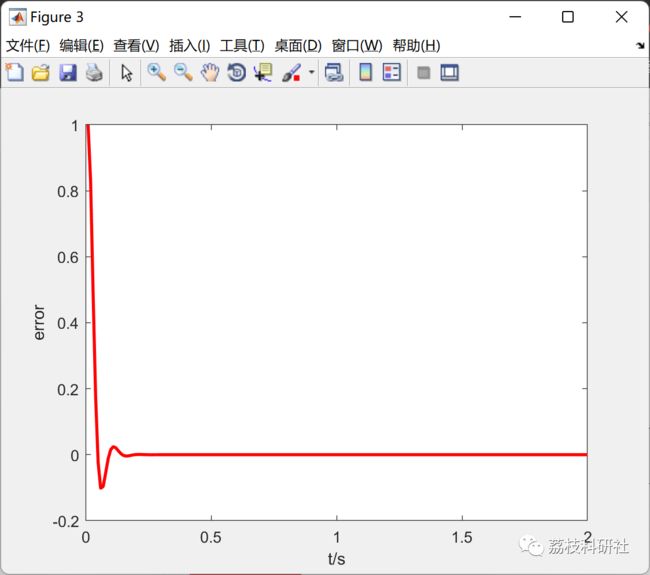Click the MATLAB logo in the title bar
Image resolution: width=650 pixels, height=575 pixels.
(x=17, y=17)
